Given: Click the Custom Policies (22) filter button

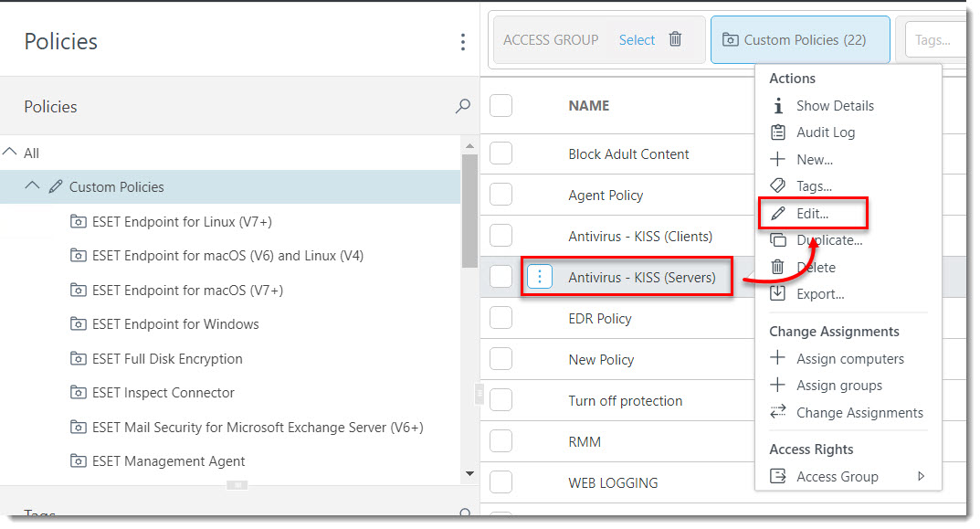Looking at the screenshot, I should click(x=800, y=40).
